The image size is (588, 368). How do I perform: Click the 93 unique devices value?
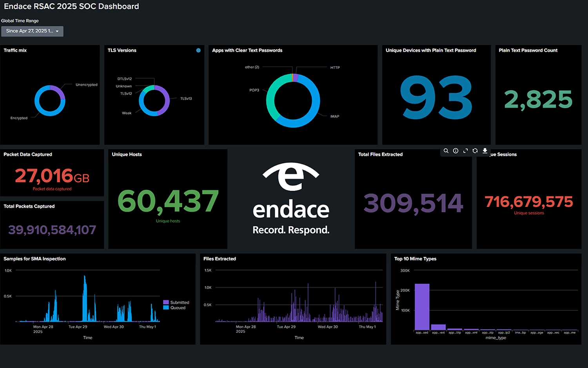(436, 97)
